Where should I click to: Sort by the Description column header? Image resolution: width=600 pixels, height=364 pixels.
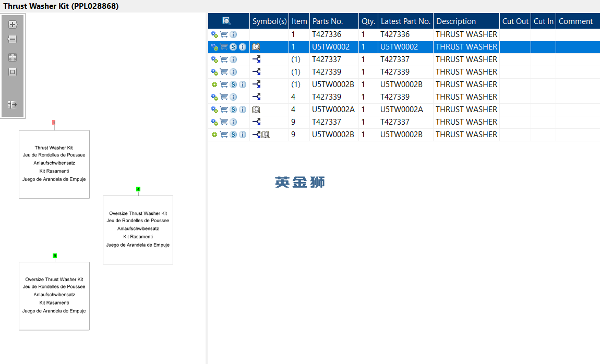(x=466, y=21)
